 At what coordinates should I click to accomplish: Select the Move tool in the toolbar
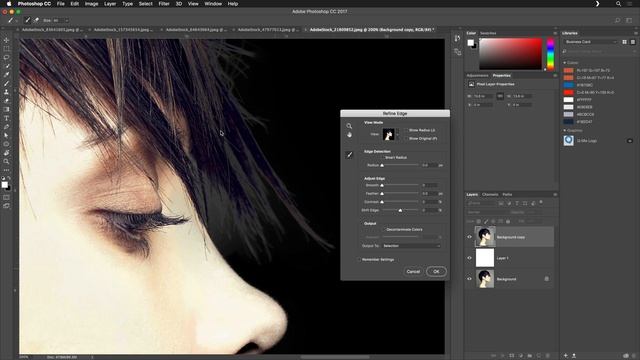(6, 40)
